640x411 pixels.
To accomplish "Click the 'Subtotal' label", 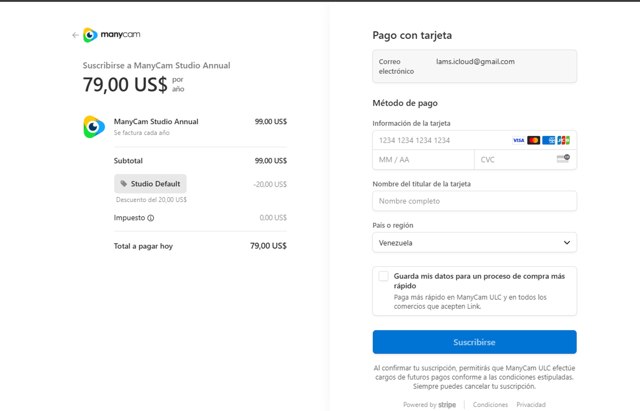I will (x=128, y=161).
